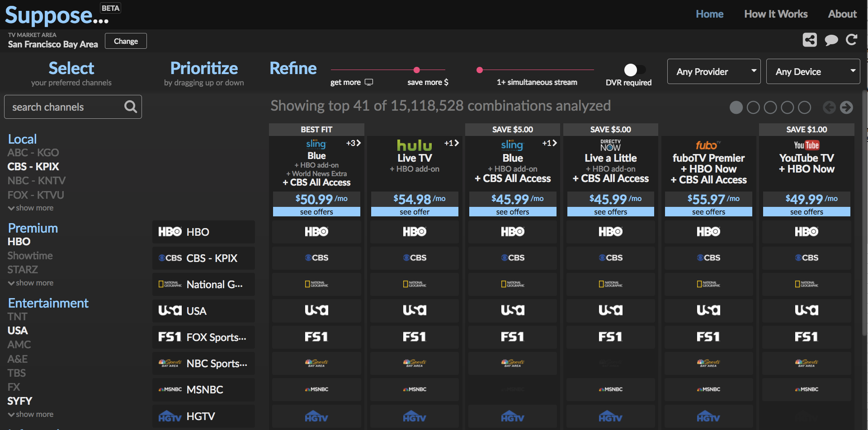Click the Sling logo in Best Fit column
Screen dimensions: 868x430
[x=316, y=144]
